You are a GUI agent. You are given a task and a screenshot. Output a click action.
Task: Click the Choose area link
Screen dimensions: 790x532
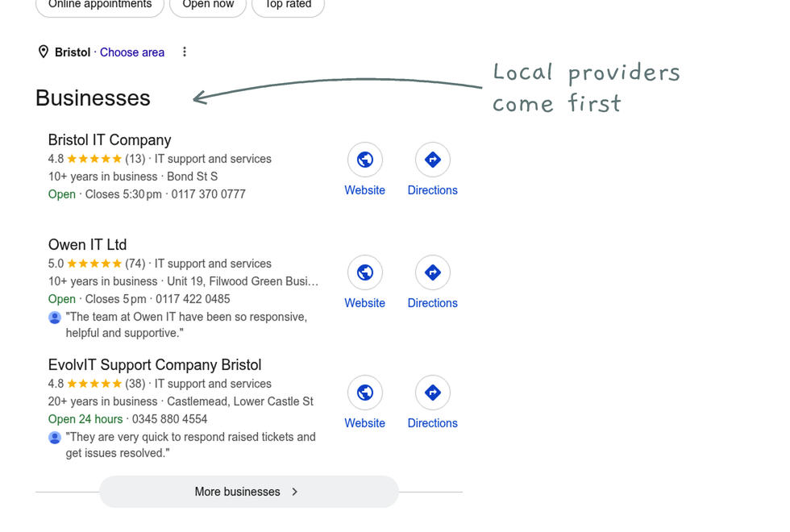pos(132,52)
